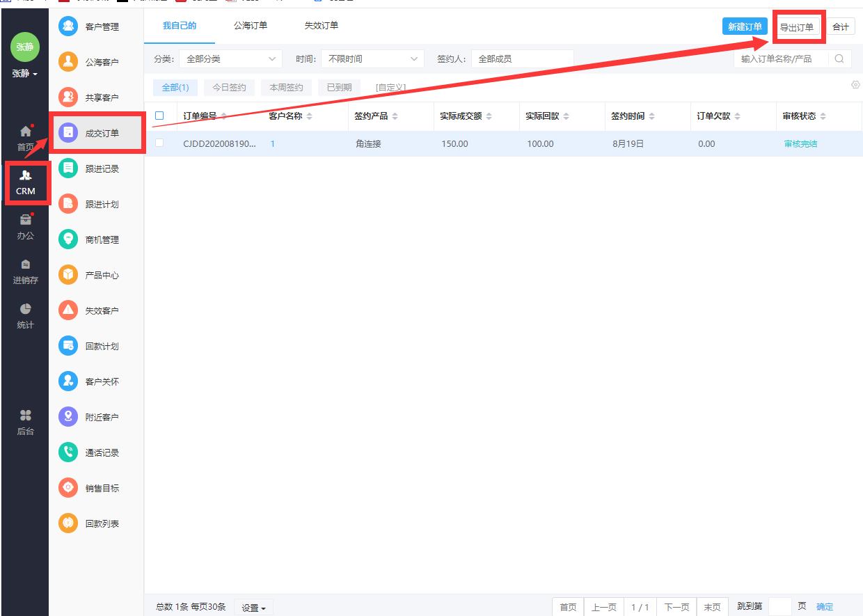The height and width of the screenshot is (616, 863).
Task: Open 回款列表 sidebar icon
Action: click(x=68, y=523)
